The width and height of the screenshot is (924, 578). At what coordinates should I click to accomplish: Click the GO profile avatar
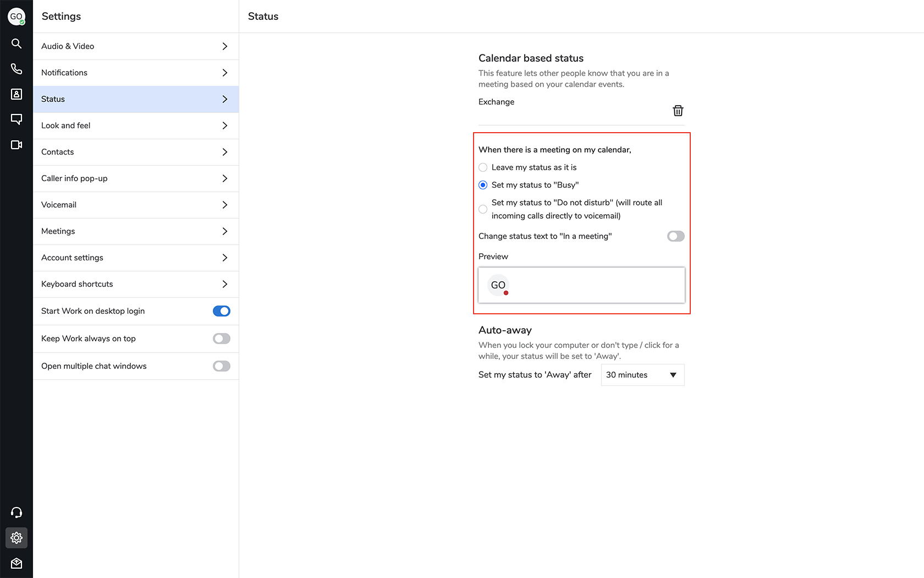(x=16, y=17)
